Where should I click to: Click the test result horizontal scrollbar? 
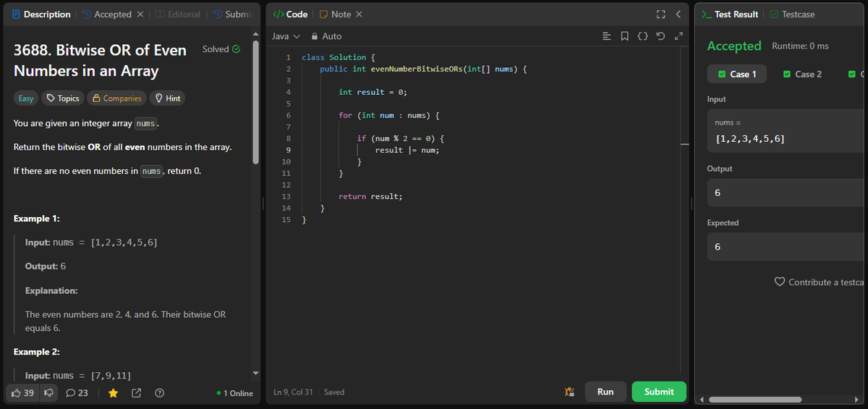click(755, 399)
